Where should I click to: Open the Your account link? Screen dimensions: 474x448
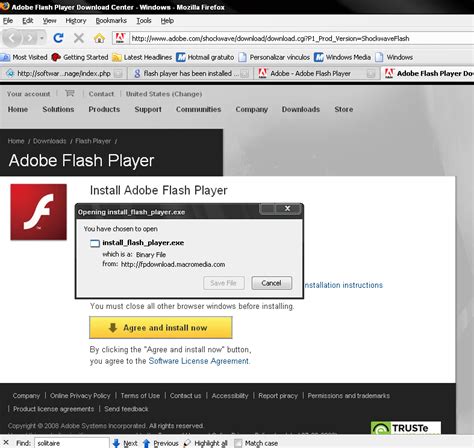(29, 94)
